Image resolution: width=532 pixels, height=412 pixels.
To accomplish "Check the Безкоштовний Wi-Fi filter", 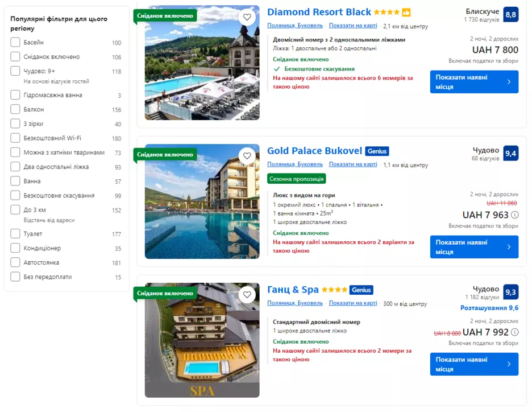I will pos(15,138).
